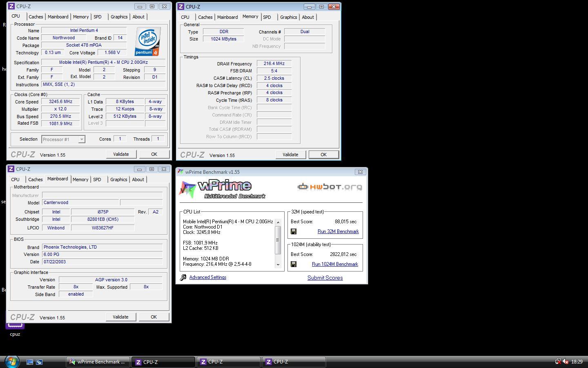Viewport: 588px width, 368px height.
Task: Click Submit Scores link
Action: (325, 278)
